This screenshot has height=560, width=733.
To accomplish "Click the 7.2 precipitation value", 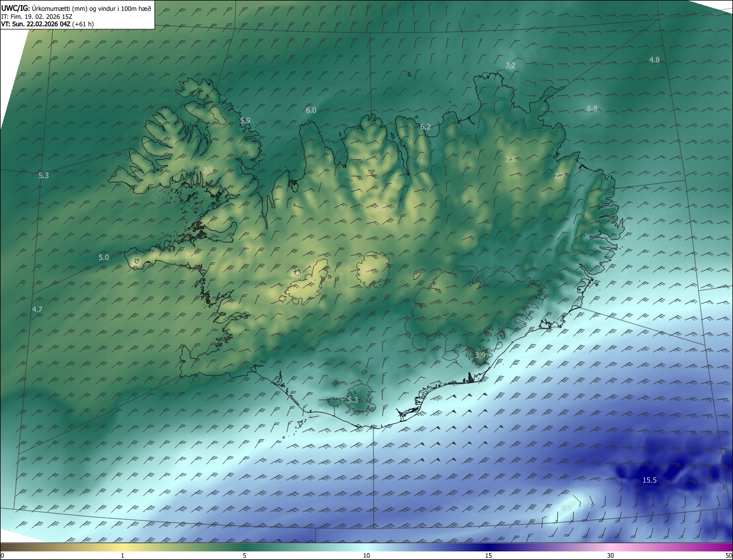I will point(510,66).
